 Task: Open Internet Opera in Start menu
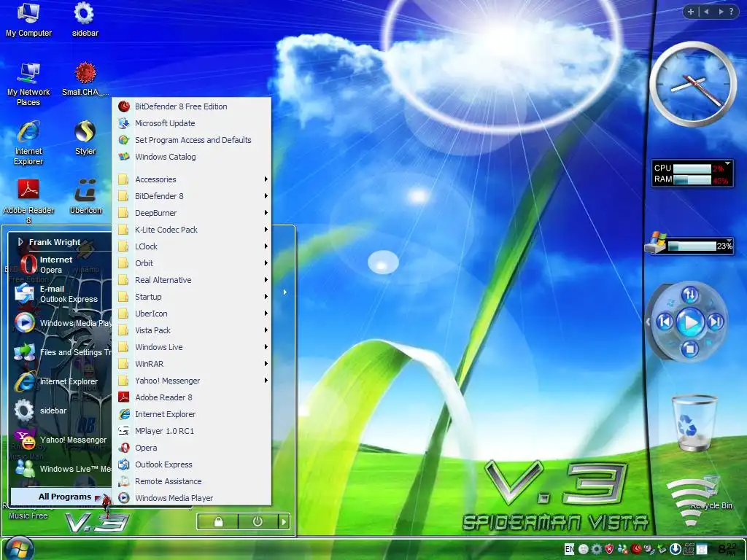tap(61, 265)
